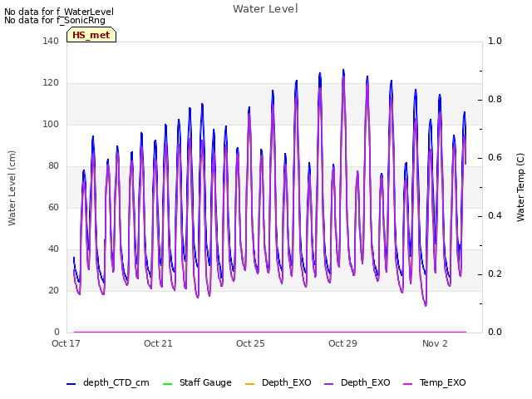Click the Oct 17 x-axis label
This screenshot has width=532, height=399.
coord(66,343)
